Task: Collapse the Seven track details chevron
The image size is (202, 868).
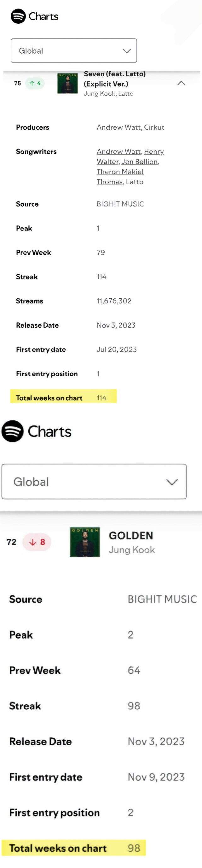Action: (181, 83)
